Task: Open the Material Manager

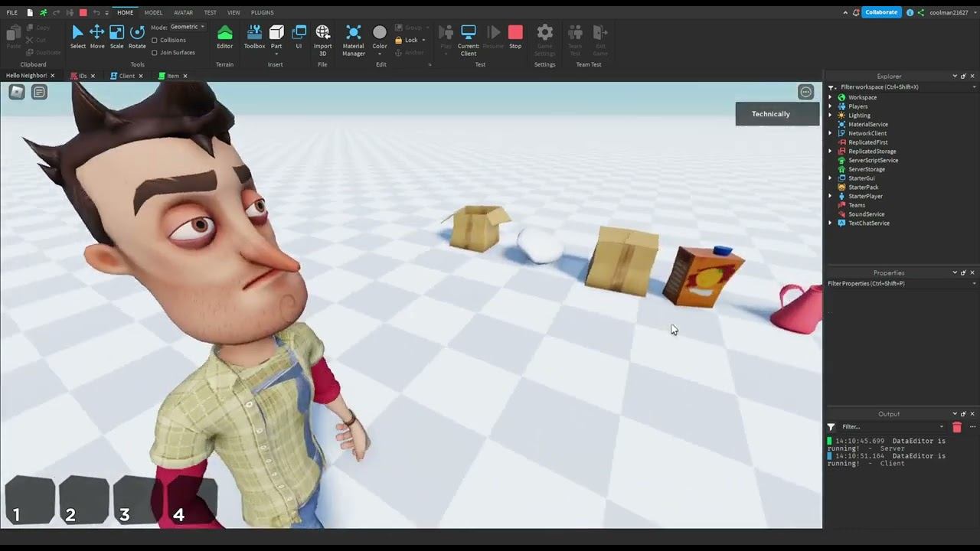Action: click(353, 40)
